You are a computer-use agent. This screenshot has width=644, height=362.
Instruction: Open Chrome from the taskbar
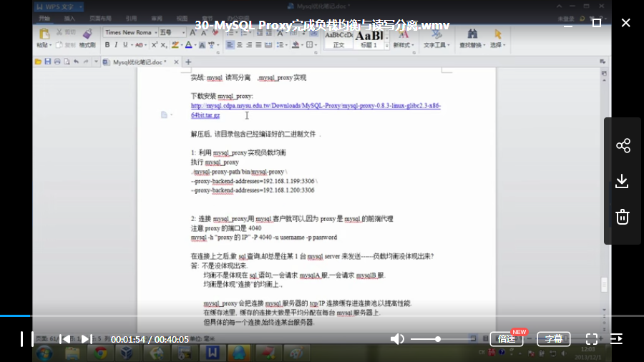pyautogui.click(x=99, y=353)
